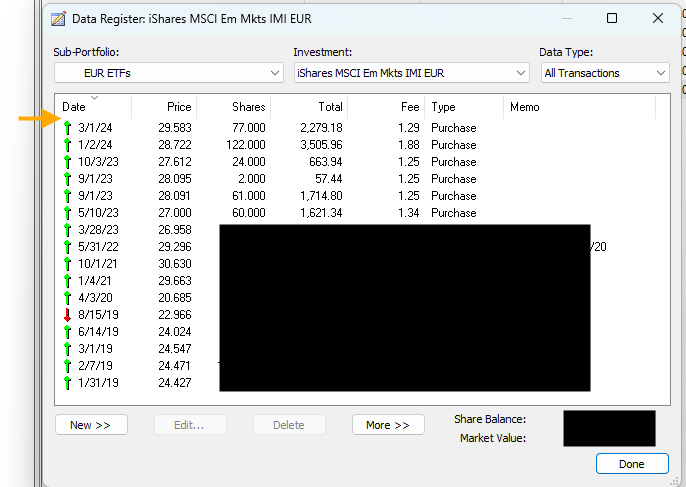Click the green up arrow for 5/31/22
This screenshot has height=487, width=686.
point(67,247)
